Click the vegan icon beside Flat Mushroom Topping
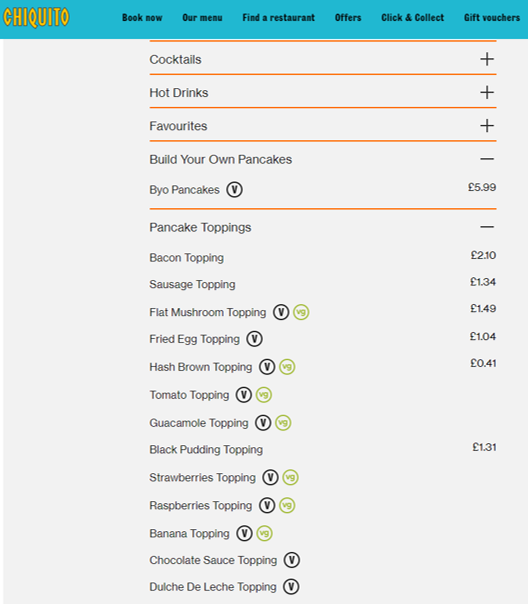This screenshot has height=604, width=528. [x=301, y=312]
